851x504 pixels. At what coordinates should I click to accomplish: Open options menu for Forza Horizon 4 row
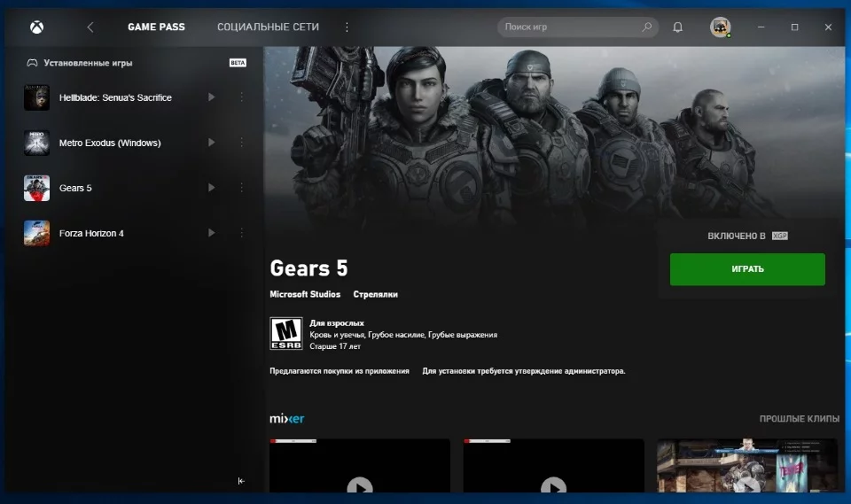point(241,233)
